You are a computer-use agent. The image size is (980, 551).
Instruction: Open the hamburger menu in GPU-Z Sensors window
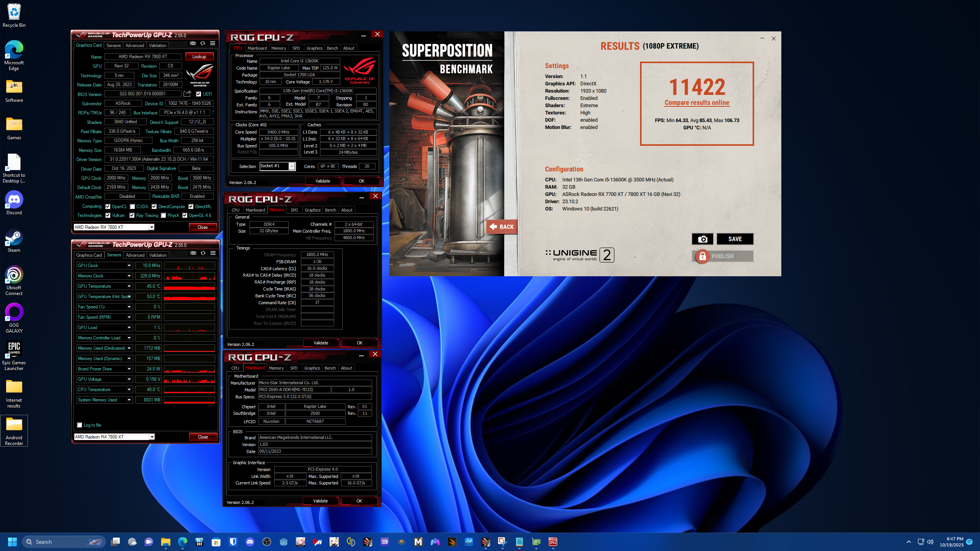[x=213, y=253]
